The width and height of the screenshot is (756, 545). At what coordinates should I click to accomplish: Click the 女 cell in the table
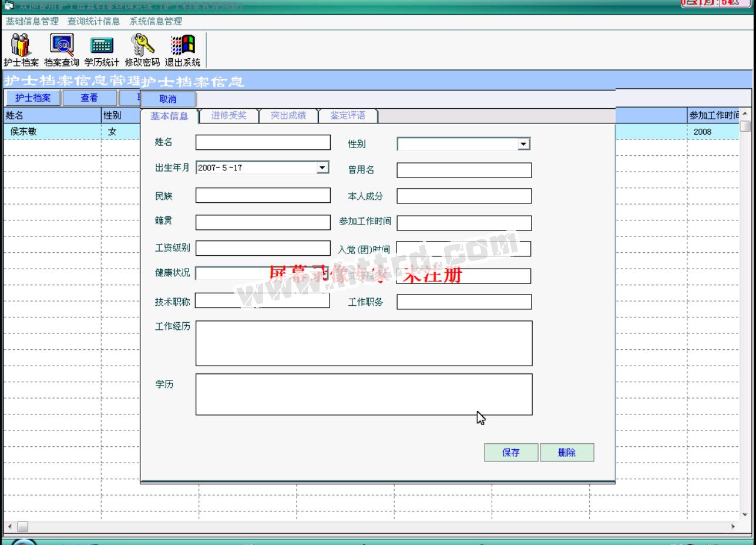[120, 132]
